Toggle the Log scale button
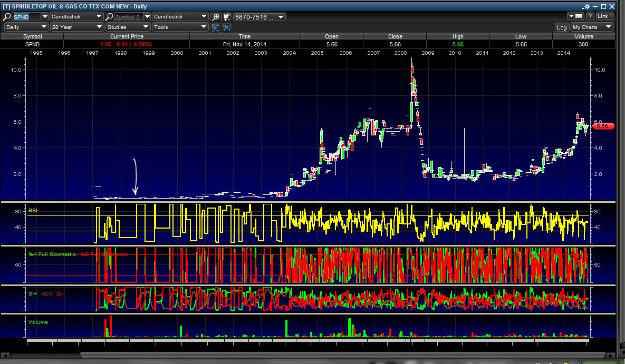The height and width of the screenshot is (364, 625). (x=562, y=27)
